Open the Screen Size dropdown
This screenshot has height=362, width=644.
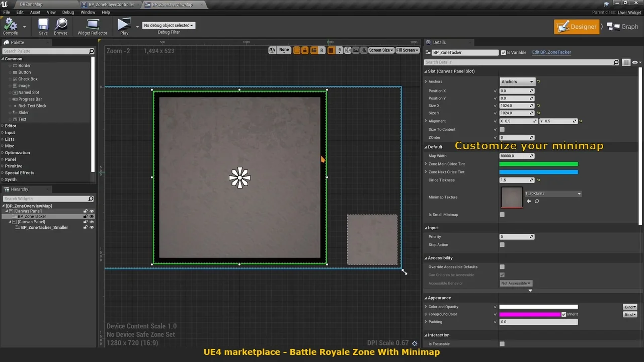point(381,50)
